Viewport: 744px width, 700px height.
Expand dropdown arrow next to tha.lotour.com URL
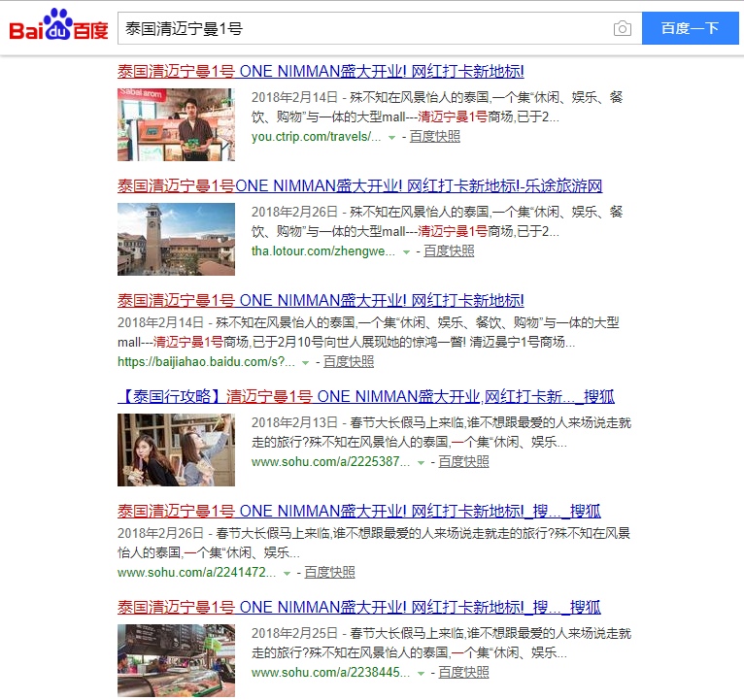pyautogui.click(x=406, y=252)
